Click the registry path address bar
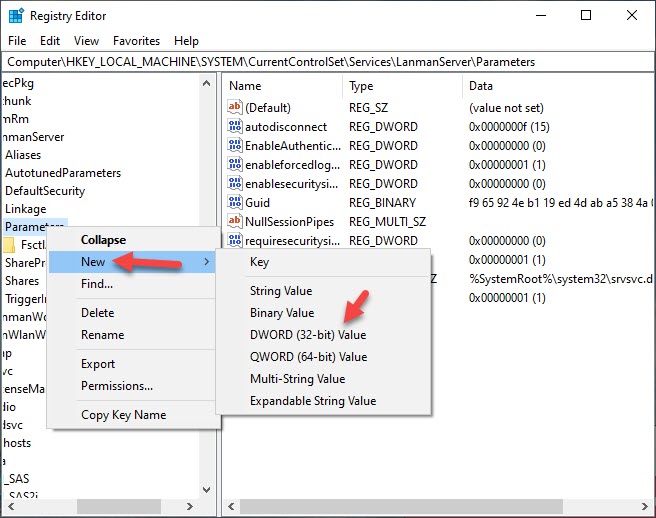This screenshot has width=656, height=518. tap(328, 62)
